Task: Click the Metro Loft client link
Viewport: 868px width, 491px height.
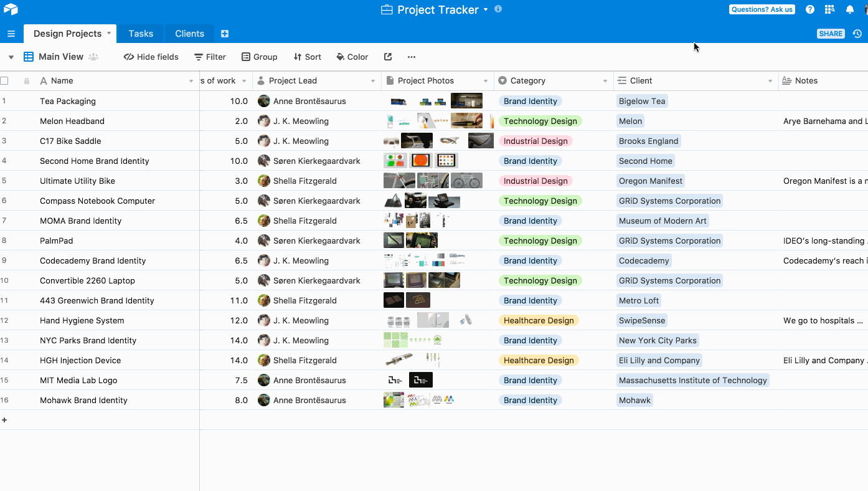Action: [639, 300]
